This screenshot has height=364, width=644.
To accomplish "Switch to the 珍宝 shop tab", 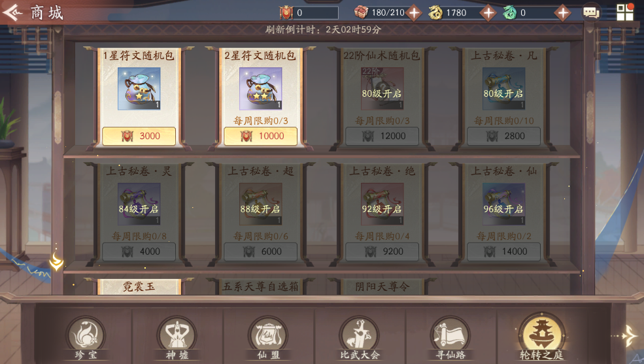I will 86,339.
